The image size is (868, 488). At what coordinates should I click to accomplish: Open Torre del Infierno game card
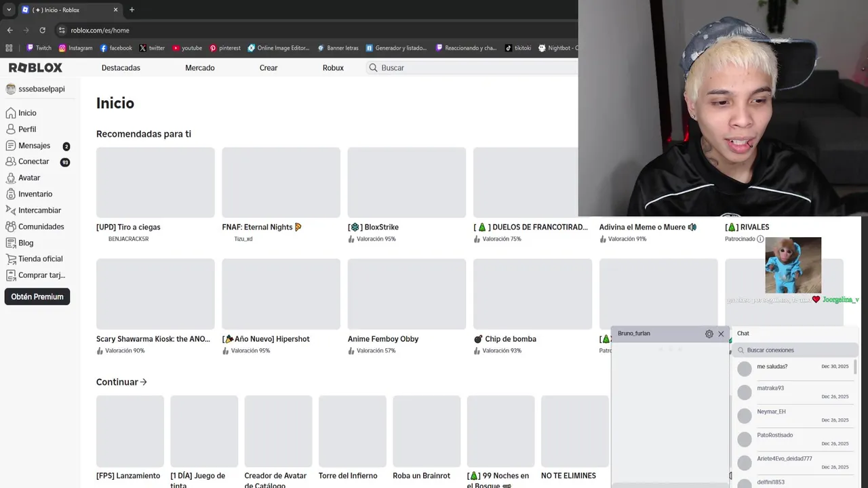(x=352, y=439)
